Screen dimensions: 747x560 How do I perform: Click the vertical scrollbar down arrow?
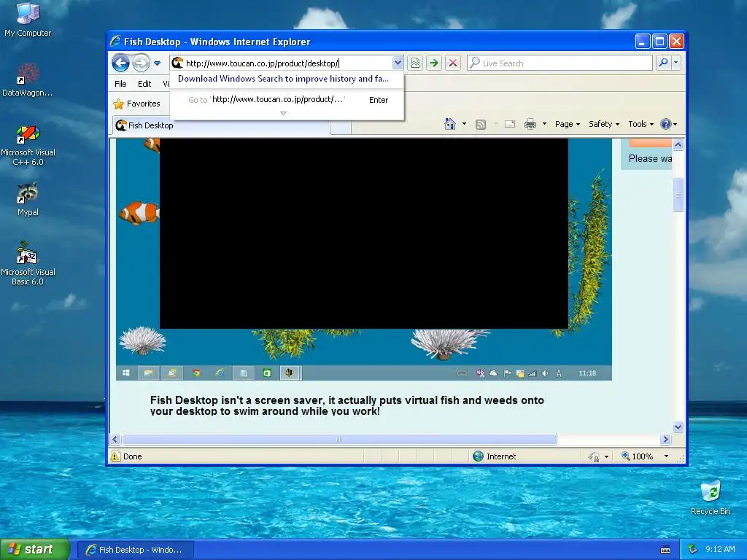point(678,427)
